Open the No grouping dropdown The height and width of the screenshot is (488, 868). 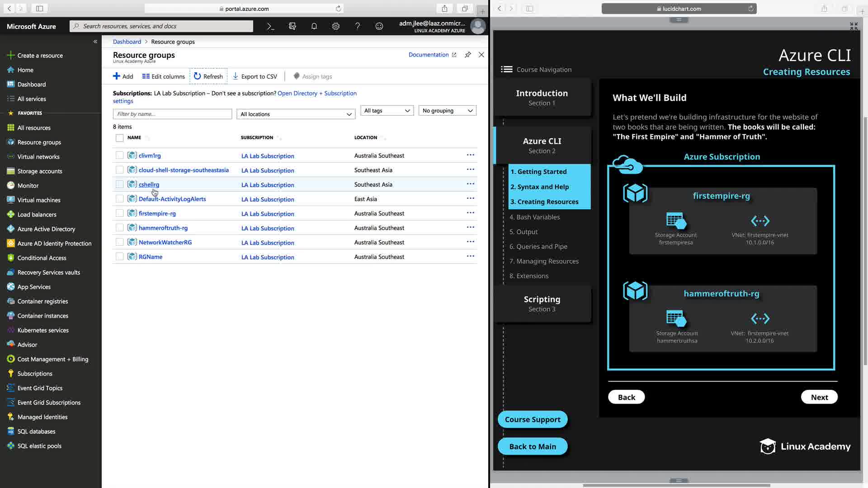[447, 111]
